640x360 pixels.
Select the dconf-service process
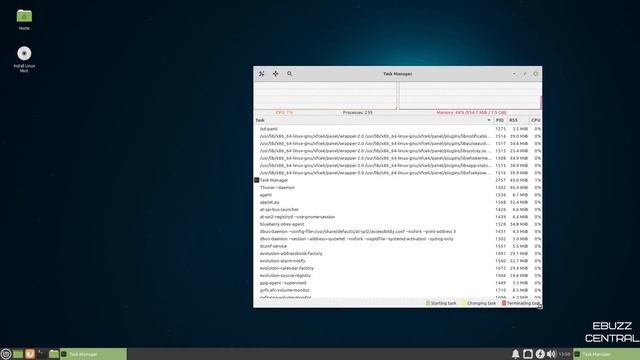[x=398, y=247]
